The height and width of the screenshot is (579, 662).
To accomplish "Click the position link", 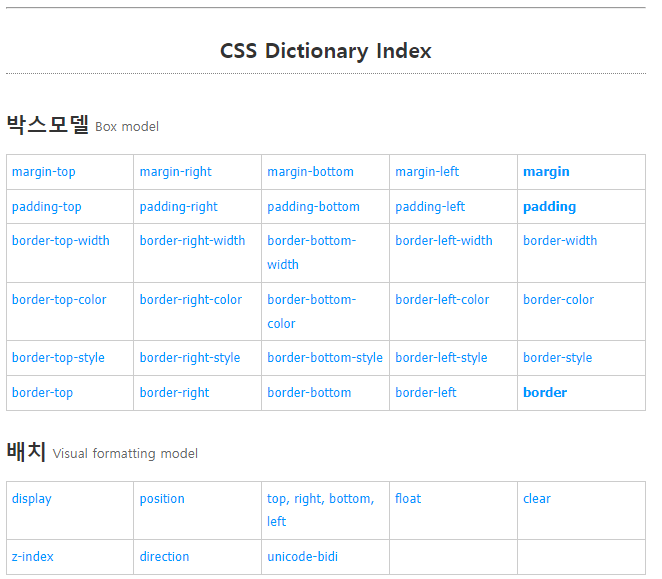I will pos(162,499).
